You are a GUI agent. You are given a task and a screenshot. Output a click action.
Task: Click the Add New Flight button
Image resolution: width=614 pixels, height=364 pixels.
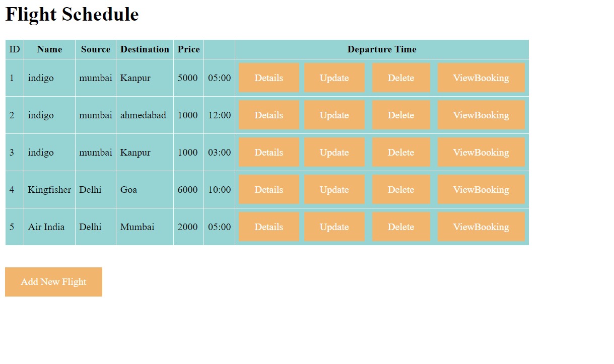pyautogui.click(x=53, y=281)
